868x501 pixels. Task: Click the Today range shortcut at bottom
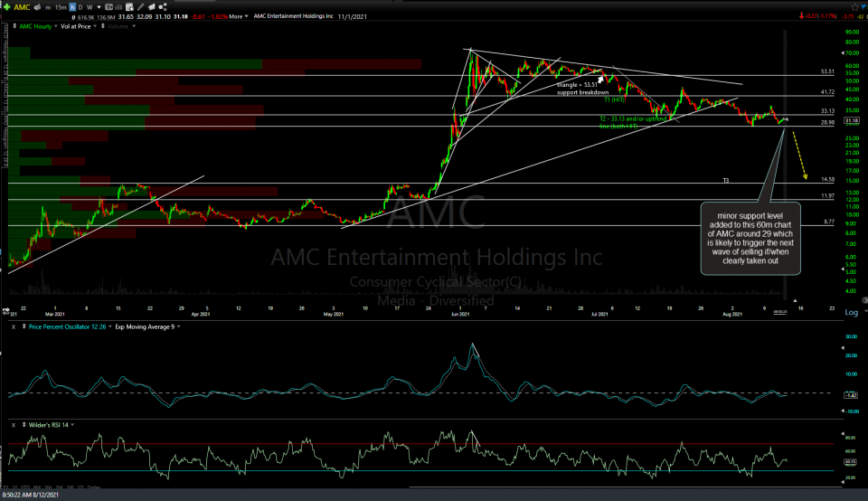[94, 487]
